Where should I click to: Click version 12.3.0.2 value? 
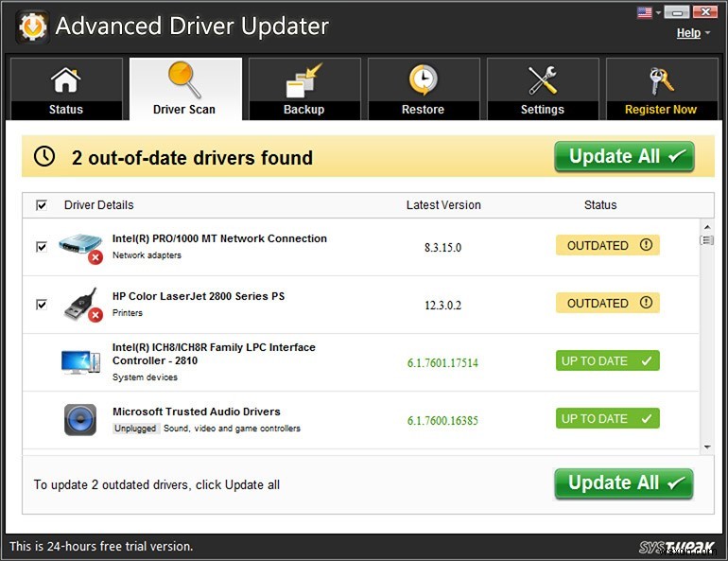coord(442,306)
